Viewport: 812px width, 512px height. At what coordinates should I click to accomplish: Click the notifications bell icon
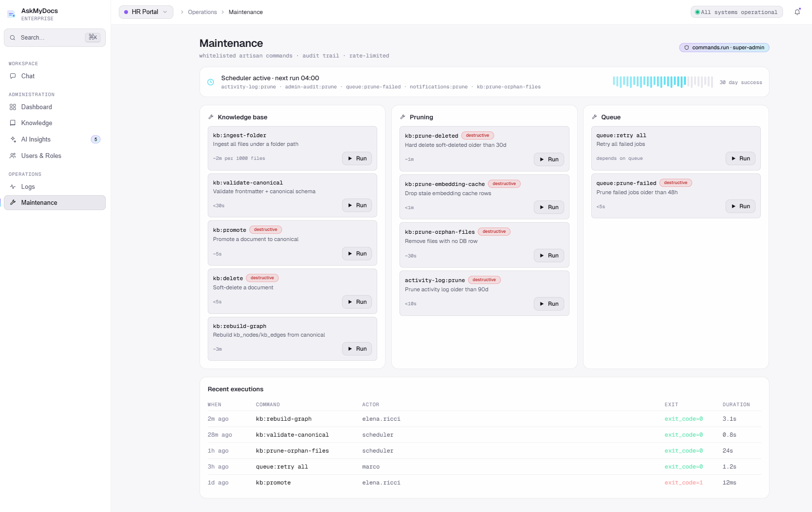click(x=797, y=12)
